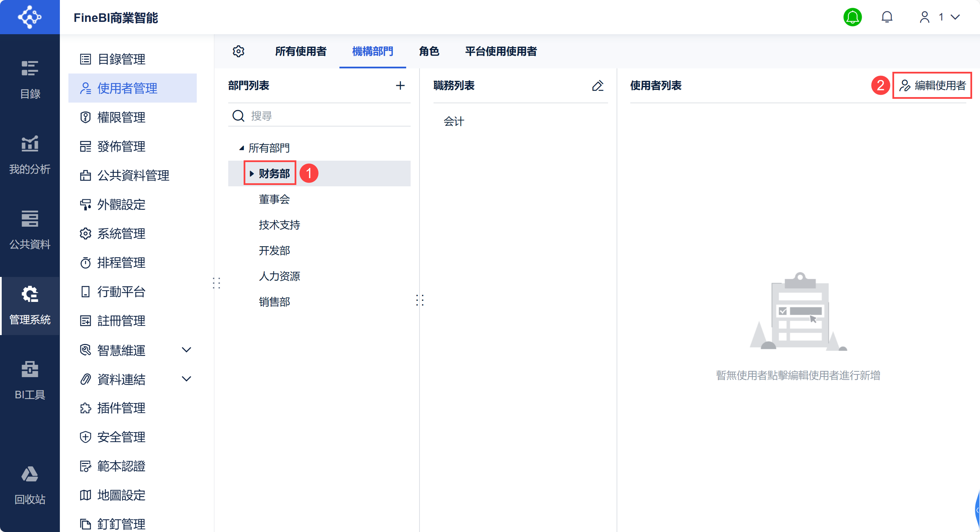Screen dimensions: 980x532
Task: Open 註冊管理 menu item
Action: click(132, 321)
